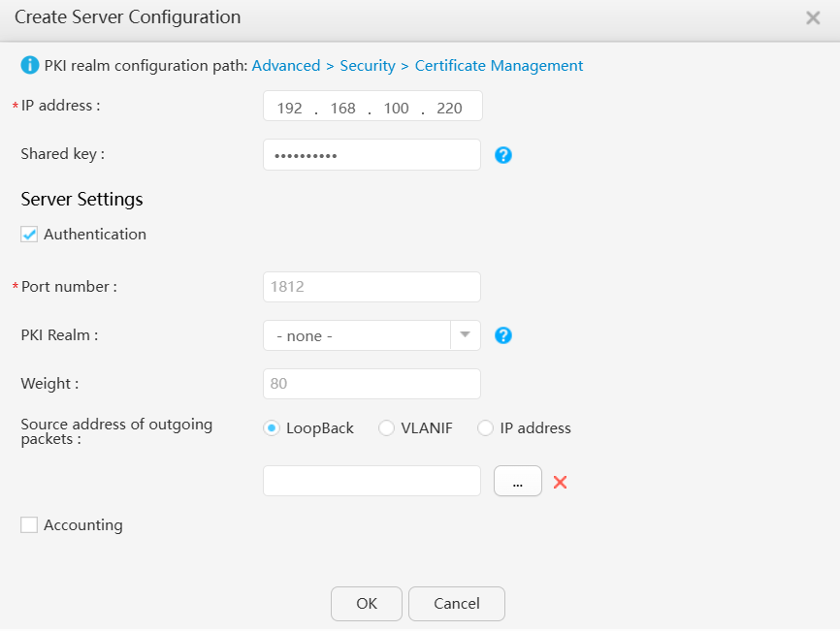Click the help icon next to Shared key

(503, 155)
